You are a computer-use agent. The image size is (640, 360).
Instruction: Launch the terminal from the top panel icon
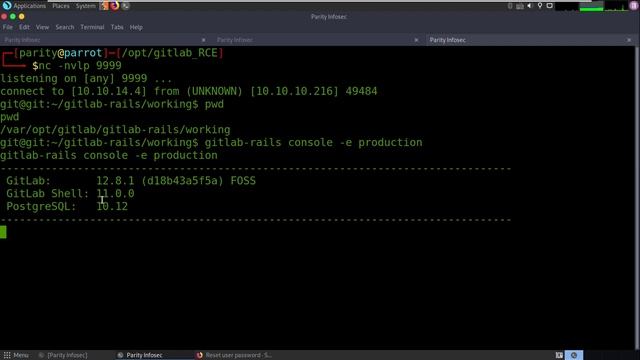(x=125, y=6)
